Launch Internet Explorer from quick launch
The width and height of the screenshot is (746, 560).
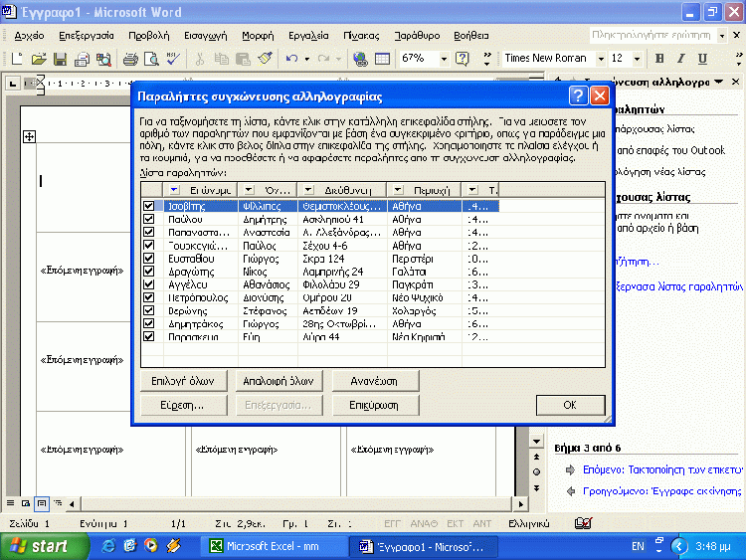108,546
